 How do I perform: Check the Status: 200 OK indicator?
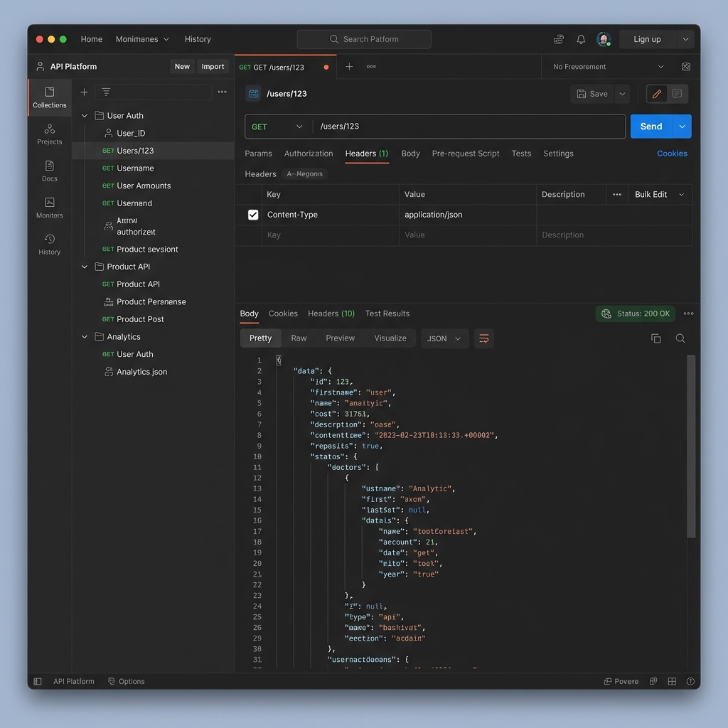635,313
